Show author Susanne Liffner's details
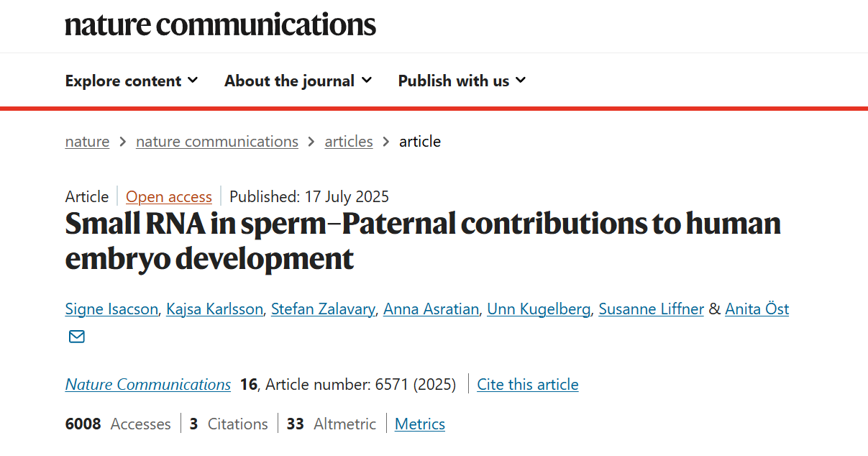This screenshot has height=456, width=868. point(651,309)
